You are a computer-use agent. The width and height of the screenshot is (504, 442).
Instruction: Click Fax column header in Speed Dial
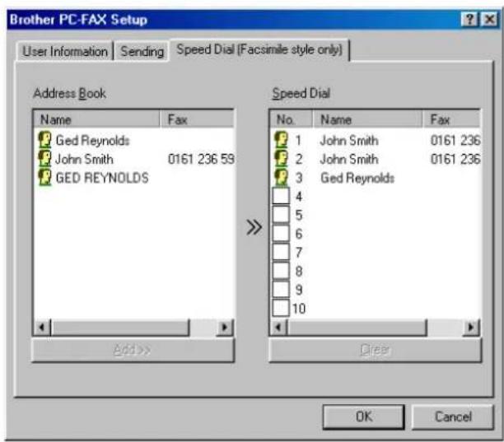click(451, 119)
